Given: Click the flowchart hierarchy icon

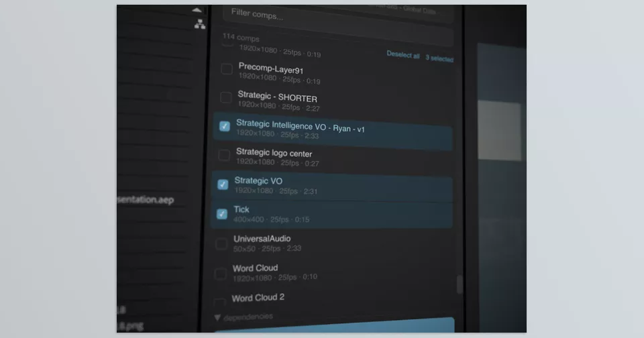Looking at the screenshot, I should point(200,24).
